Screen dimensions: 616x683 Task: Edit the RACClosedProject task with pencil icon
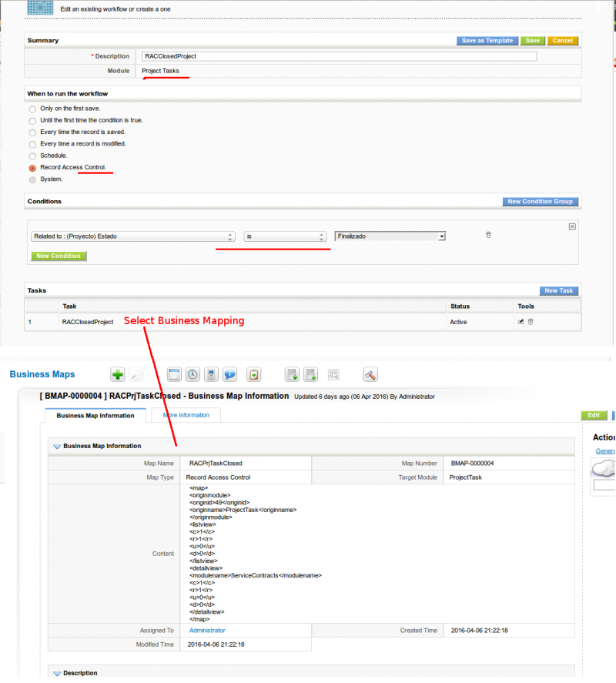click(521, 322)
